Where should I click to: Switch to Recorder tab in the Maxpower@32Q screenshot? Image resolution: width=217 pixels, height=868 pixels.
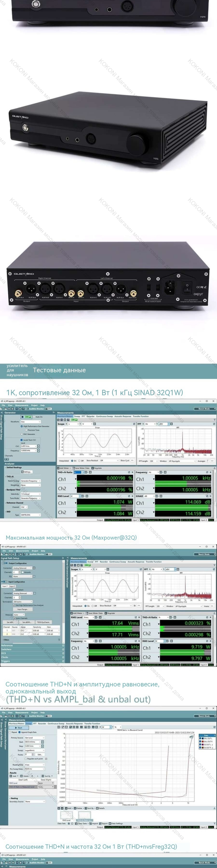(104, 562)
